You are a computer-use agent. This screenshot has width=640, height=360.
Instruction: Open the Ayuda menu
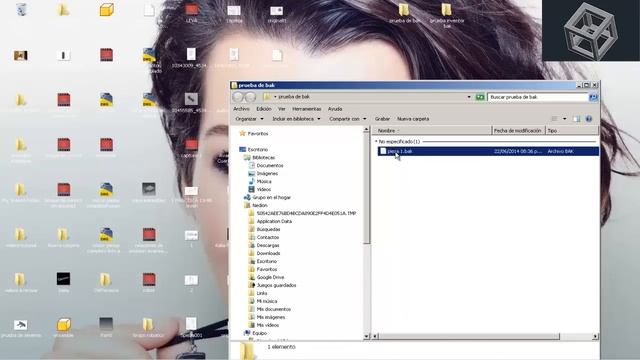(x=335, y=109)
